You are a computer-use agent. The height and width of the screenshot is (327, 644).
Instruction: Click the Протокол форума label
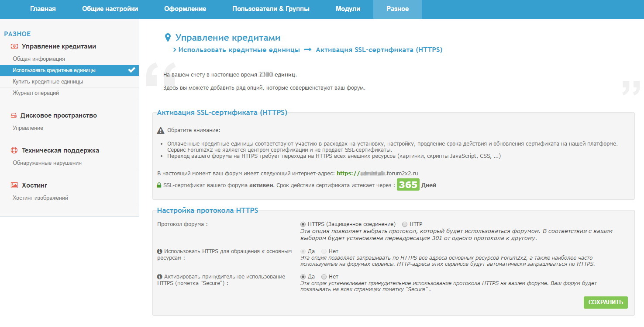pyautogui.click(x=182, y=224)
